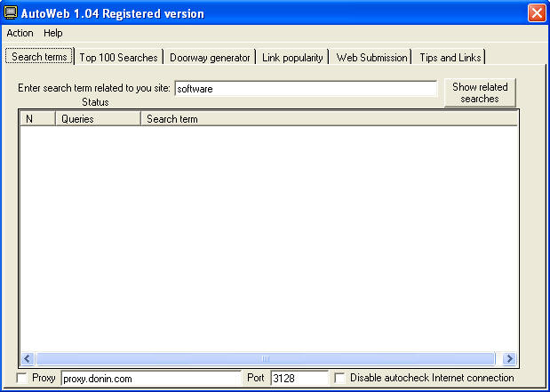Open the Help menu
This screenshot has width=550, height=392.
point(53,33)
